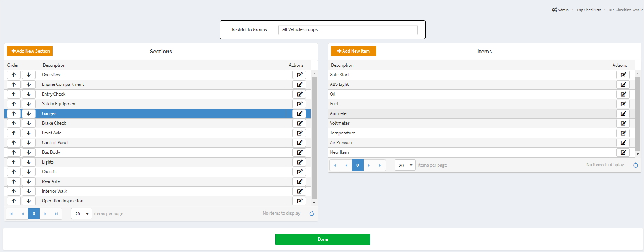
Task: Edit the Fuel item
Action: click(623, 104)
